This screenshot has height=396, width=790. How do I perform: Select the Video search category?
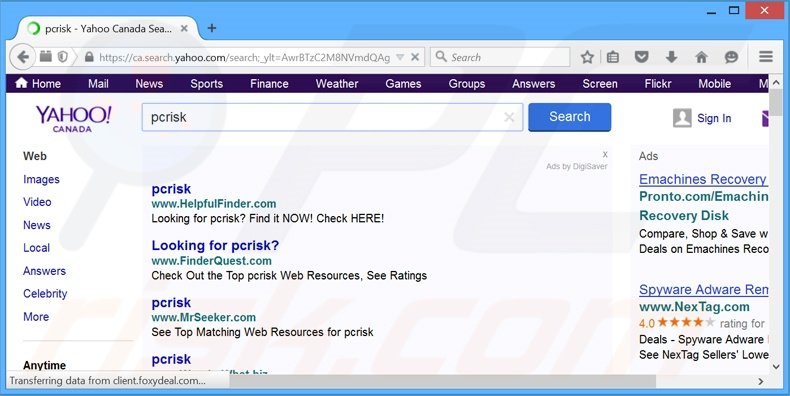click(x=37, y=202)
